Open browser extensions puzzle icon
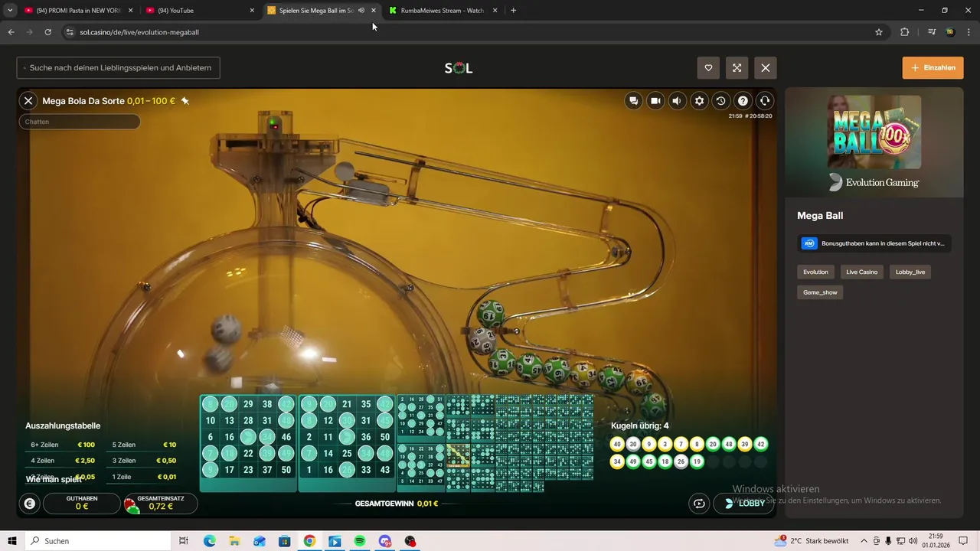 (x=905, y=32)
